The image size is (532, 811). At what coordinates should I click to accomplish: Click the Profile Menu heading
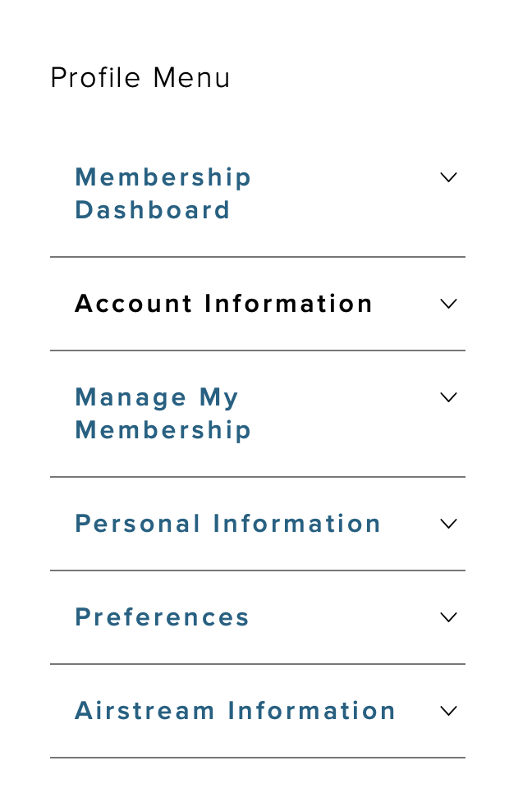point(140,78)
